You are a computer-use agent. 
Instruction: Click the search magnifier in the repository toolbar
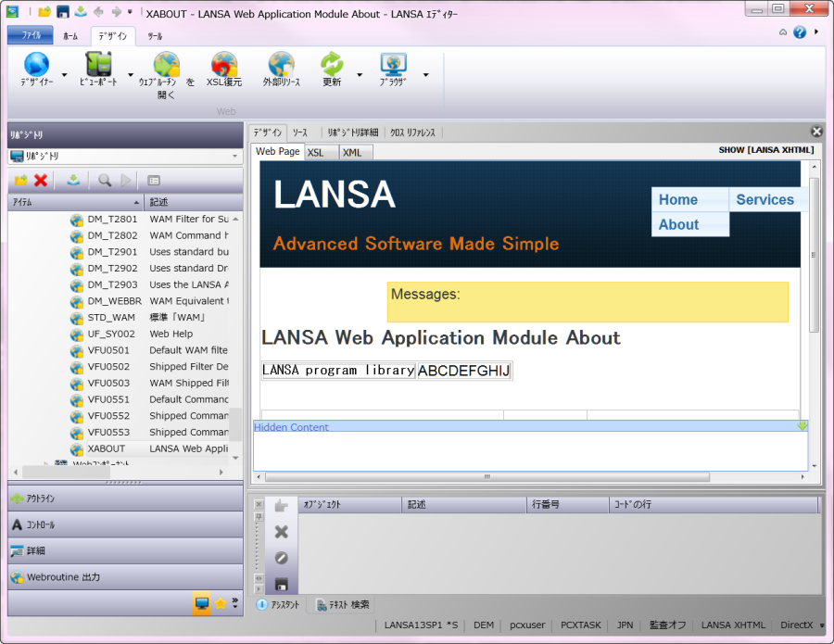[x=104, y=181]
